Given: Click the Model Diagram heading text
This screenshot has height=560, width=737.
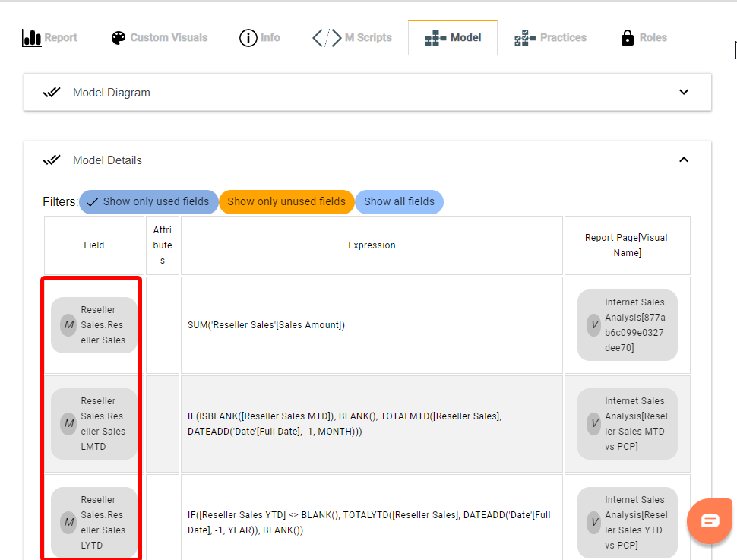Looking at the screenshot, I should 112,93.
